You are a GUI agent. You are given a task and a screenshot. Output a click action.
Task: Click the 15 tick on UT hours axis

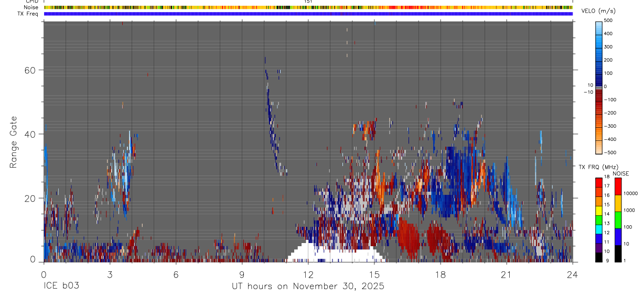point(374,274)
